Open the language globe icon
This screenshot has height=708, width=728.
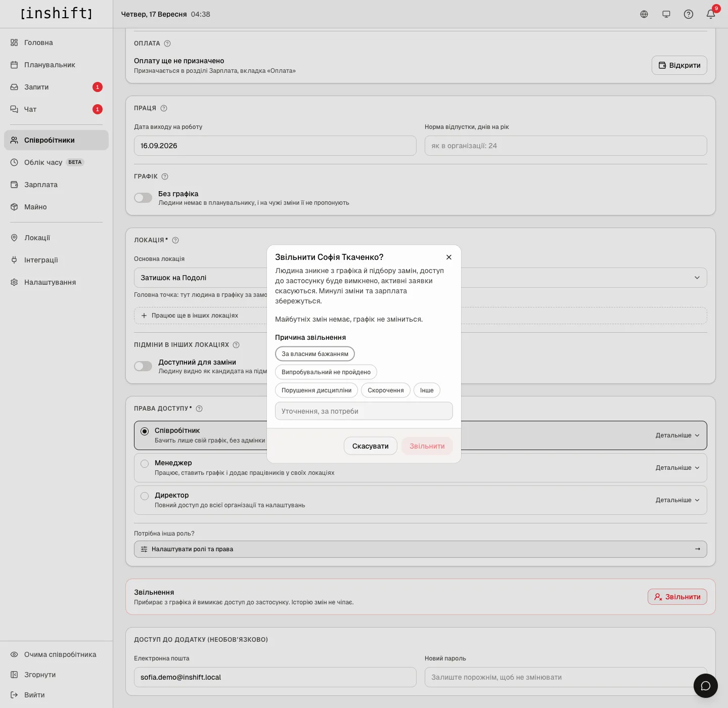(644, 14)
